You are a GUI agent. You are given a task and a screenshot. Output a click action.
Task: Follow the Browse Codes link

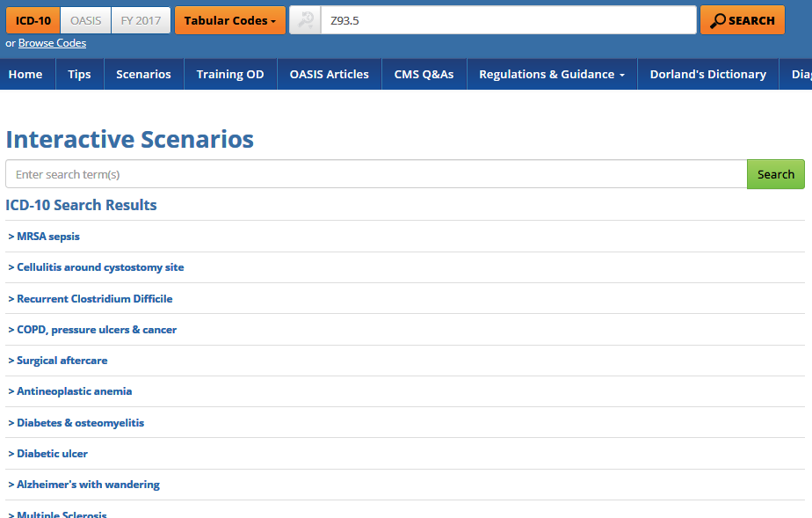(x=52, y=43)
